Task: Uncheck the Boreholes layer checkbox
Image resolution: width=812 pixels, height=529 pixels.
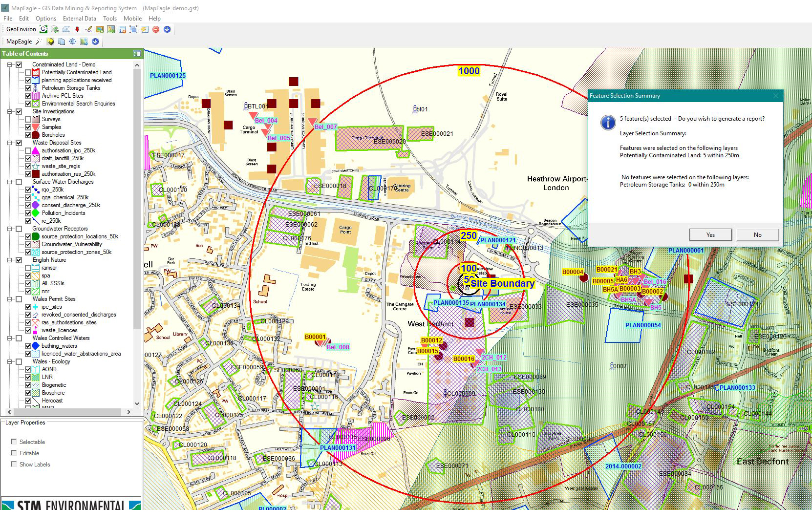Action: (x=28, y=135)
